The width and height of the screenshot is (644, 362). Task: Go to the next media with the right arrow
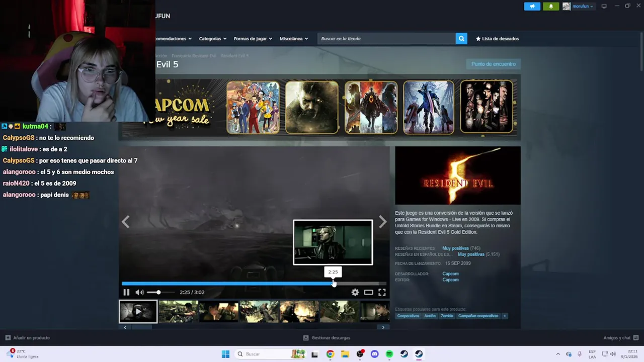383,222
